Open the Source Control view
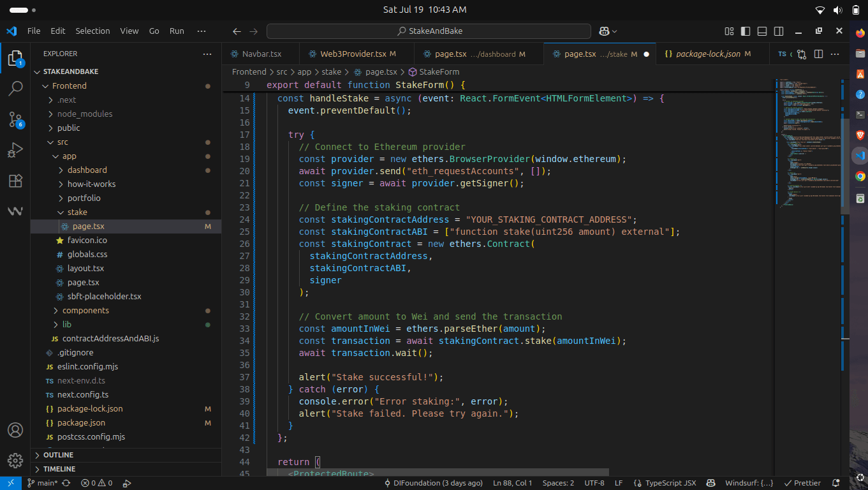868x490 pixels. [15, 119]
